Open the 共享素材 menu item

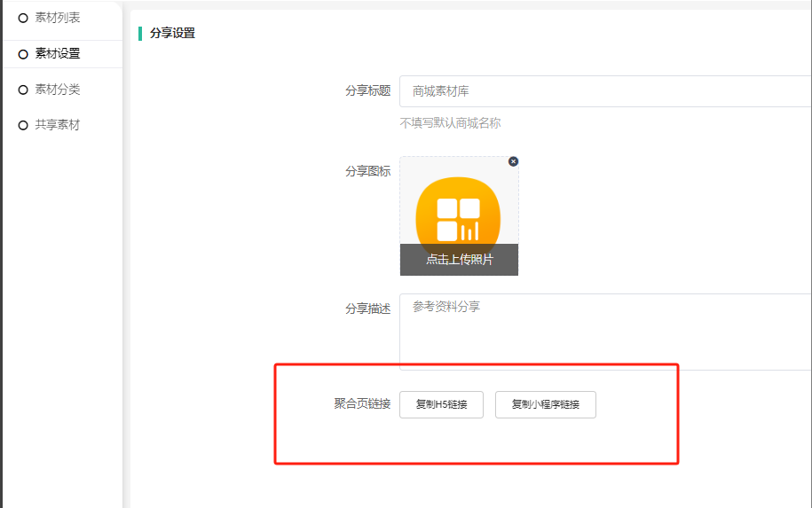point(58,125)
